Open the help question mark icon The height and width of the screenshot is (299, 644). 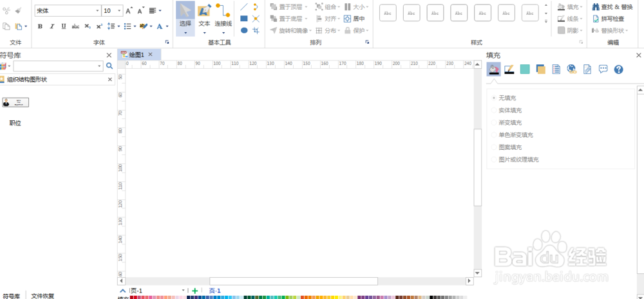[x=618, y=69]
